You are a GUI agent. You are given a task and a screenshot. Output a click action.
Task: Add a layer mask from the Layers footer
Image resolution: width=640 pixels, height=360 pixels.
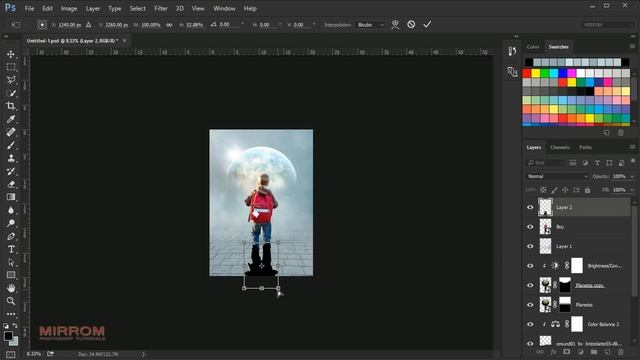[x=567, y=352]
